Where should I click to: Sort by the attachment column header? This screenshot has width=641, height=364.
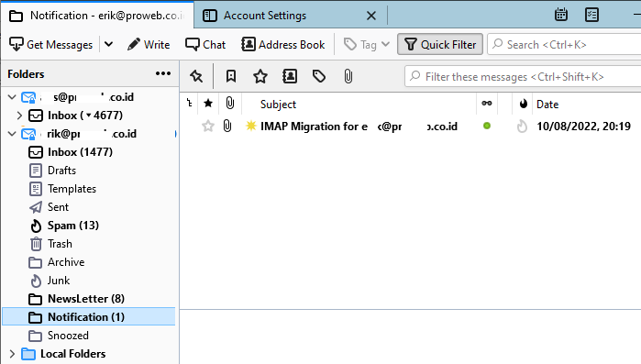(x=230, y=104)
